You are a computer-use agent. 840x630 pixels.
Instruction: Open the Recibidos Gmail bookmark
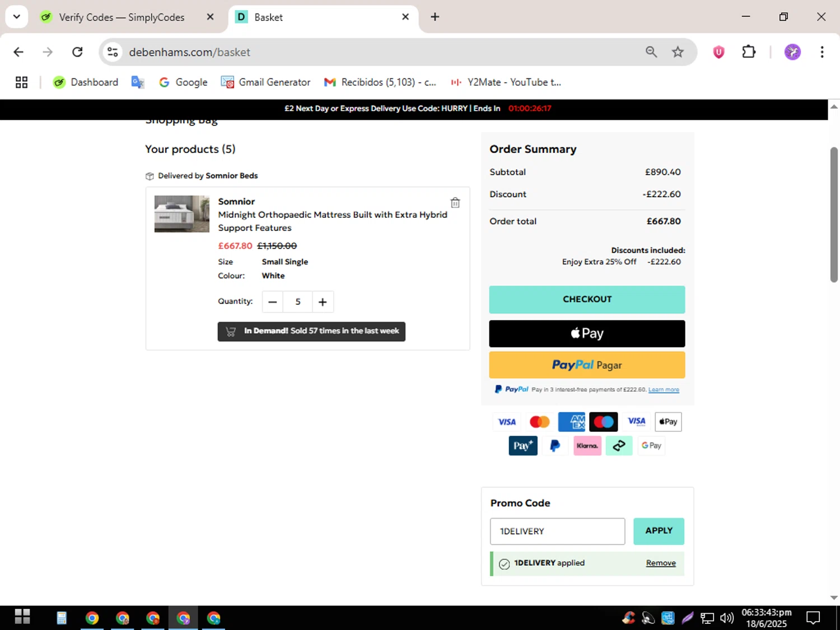tap(380, 82)
